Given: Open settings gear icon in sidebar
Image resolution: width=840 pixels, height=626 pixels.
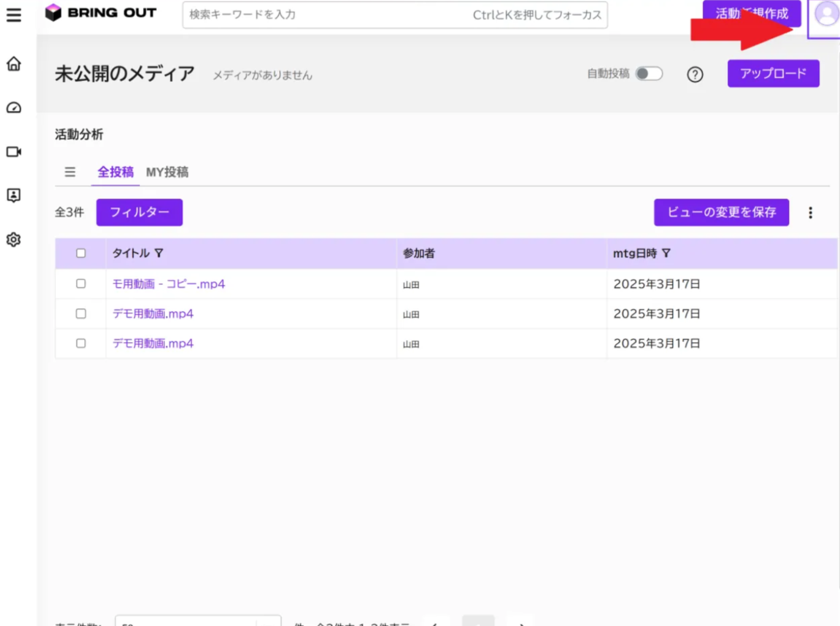Looking at the screenshot, I should click(x=14, y=239).
